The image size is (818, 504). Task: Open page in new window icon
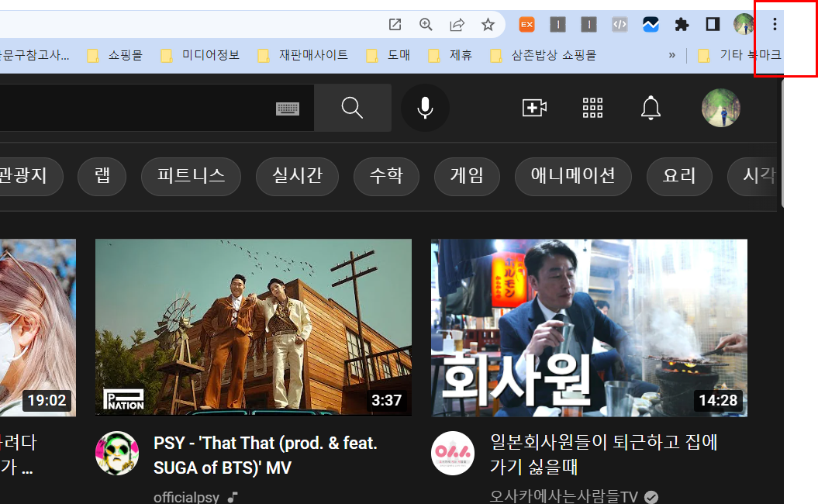(x=395, y=25)
